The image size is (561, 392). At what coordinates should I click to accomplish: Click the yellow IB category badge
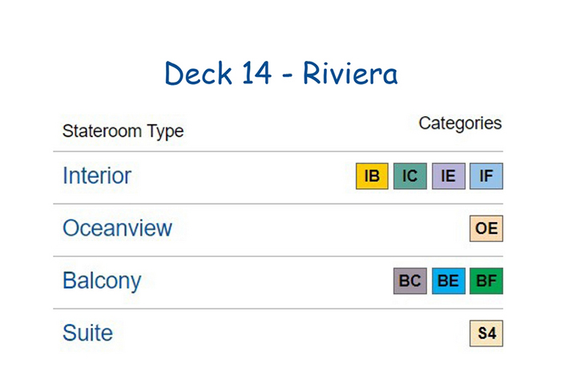coord(372,176)
